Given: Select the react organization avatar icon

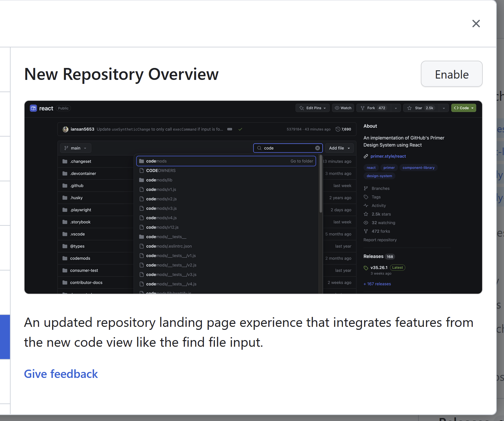Looking at the screenshot, I should coord(33,108).
